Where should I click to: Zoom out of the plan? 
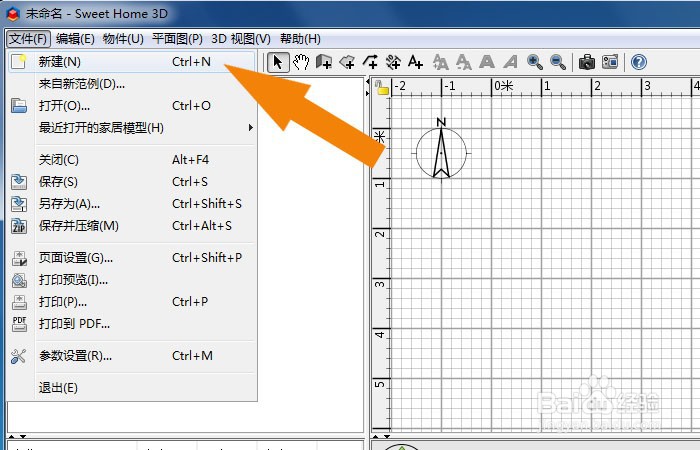pyautogui.click(x=558, y=62)
